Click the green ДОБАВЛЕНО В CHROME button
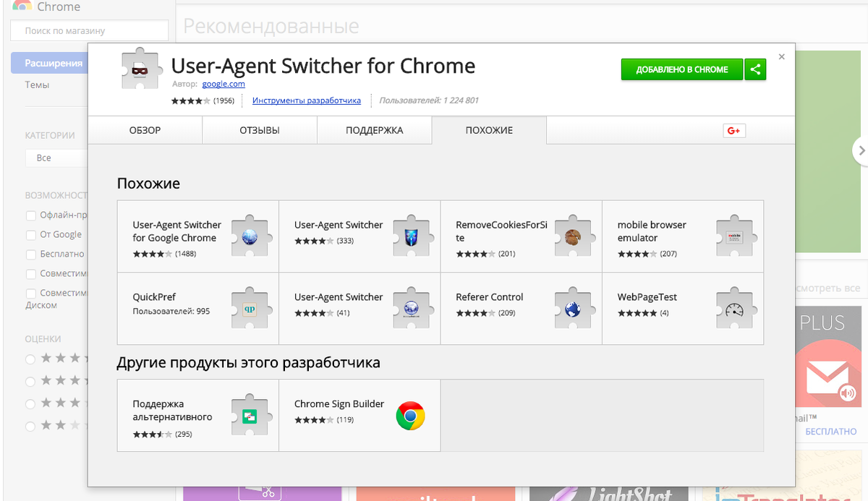868x501 pixels. coord(682,69)
